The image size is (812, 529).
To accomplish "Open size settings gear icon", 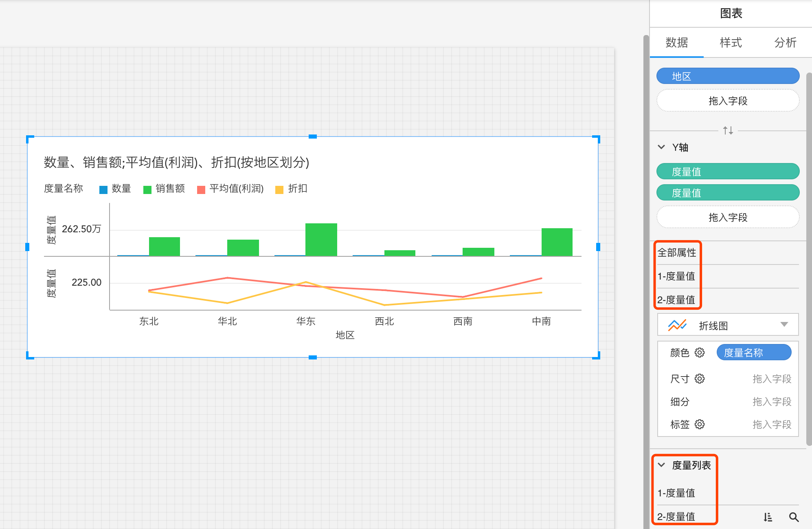I will point(700,379).
